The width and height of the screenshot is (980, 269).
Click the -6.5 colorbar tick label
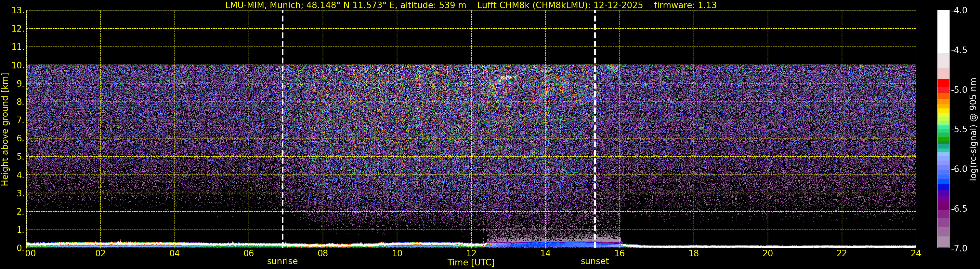coord(959,209)
